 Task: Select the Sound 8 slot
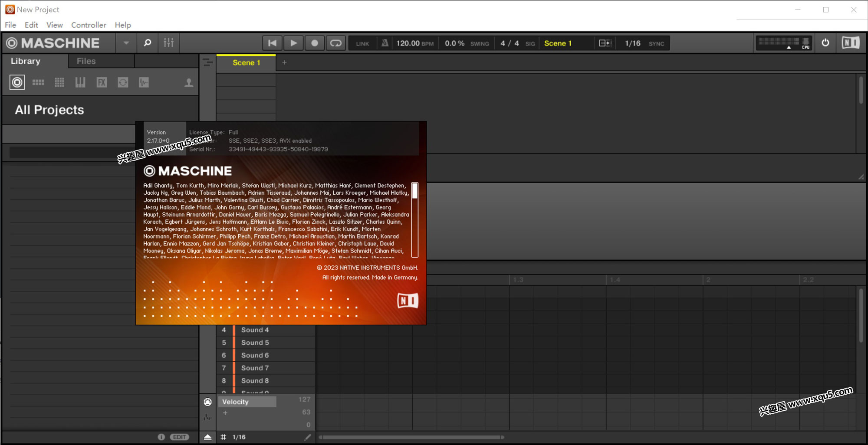tap(266, 380)
